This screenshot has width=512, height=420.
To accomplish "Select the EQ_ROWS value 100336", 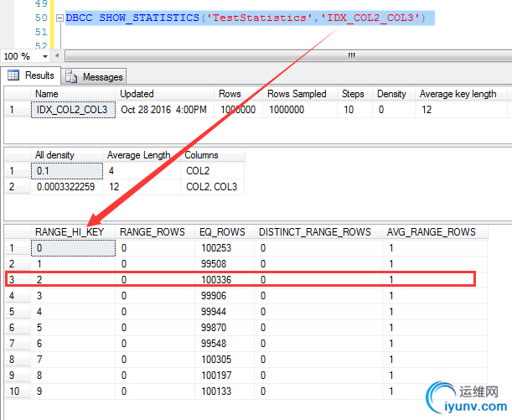I will click(x=225, y=279).
